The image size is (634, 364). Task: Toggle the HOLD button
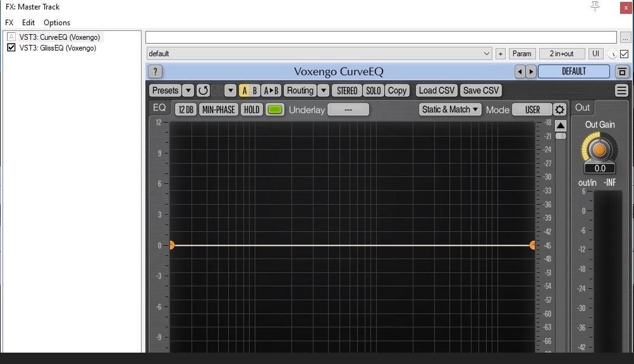click(x=252, y=109)
